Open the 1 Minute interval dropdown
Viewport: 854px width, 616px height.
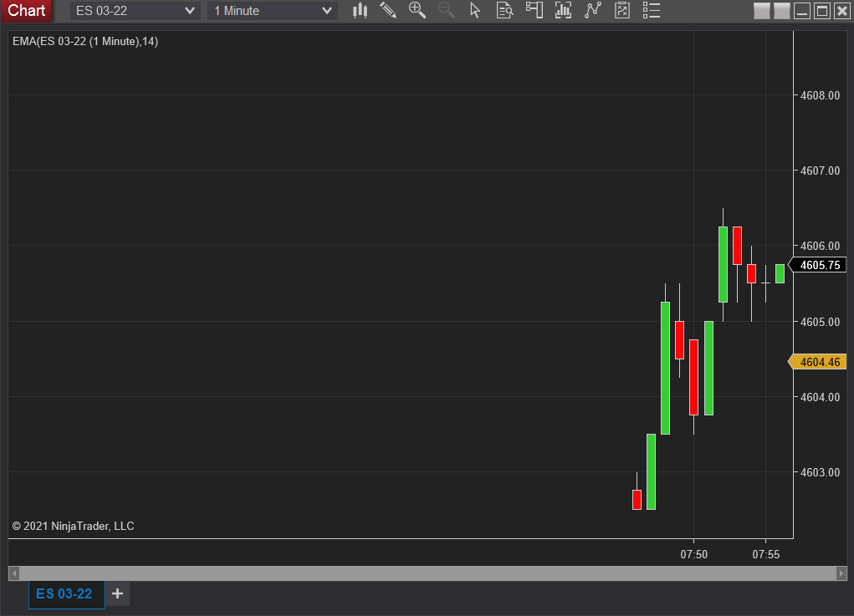click(x=273, y=11)
